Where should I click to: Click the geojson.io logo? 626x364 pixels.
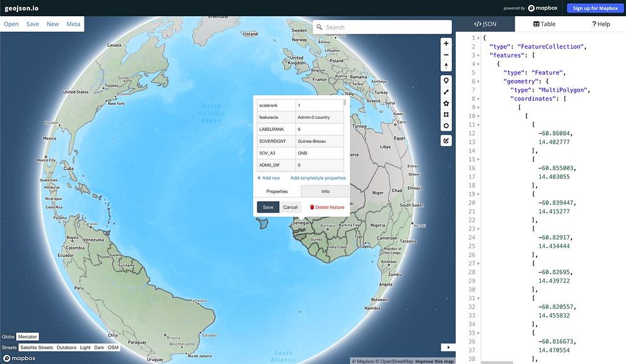pyautogui.click(x=21, y=8)
